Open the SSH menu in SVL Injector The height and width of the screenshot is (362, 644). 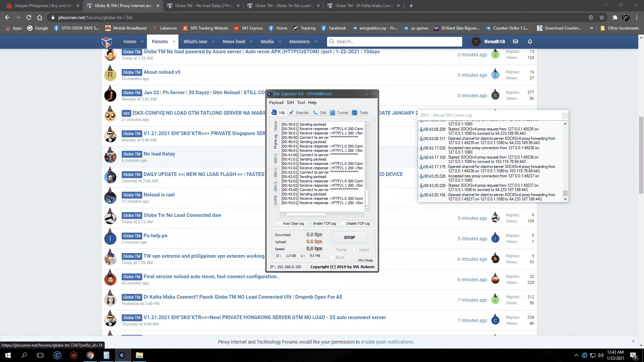[290, 103]
